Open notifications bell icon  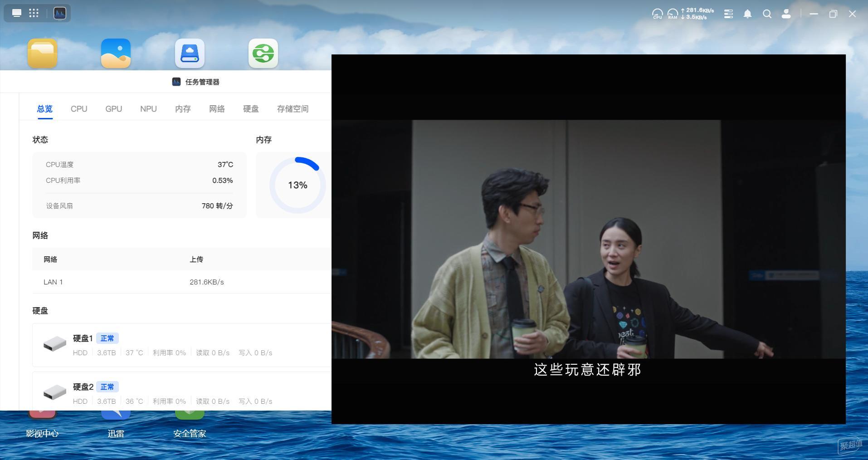pyautogui.click(x=747, y=14)
